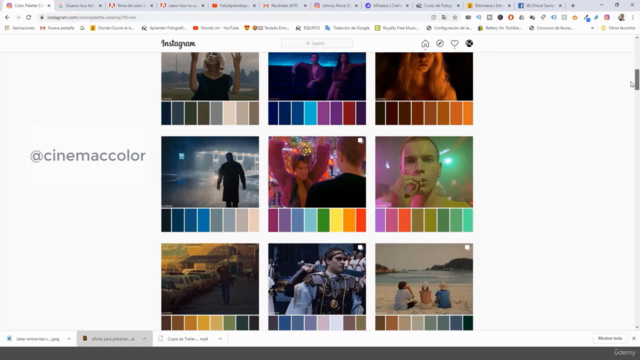
Task: Click the yellow swatch under the party post
Action: point(336,220)
